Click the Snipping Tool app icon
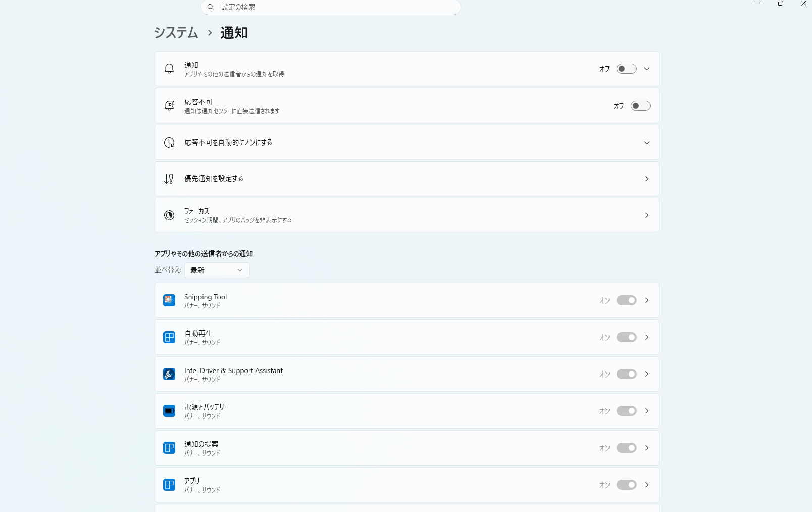Image resolution: width=812 pixels, height=512 pixels. click(169, 300)
